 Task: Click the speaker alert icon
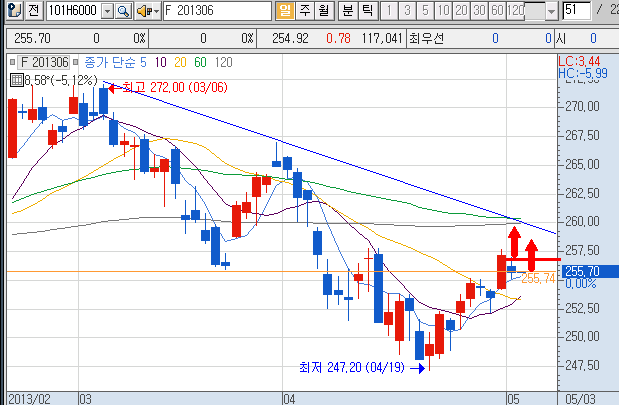143,11
